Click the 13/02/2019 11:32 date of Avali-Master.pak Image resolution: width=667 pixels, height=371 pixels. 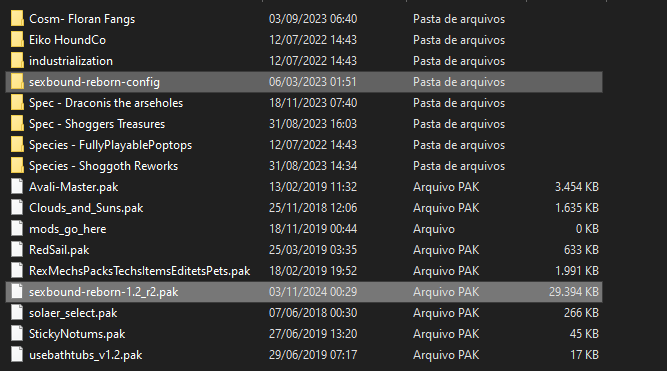(313, 187)
